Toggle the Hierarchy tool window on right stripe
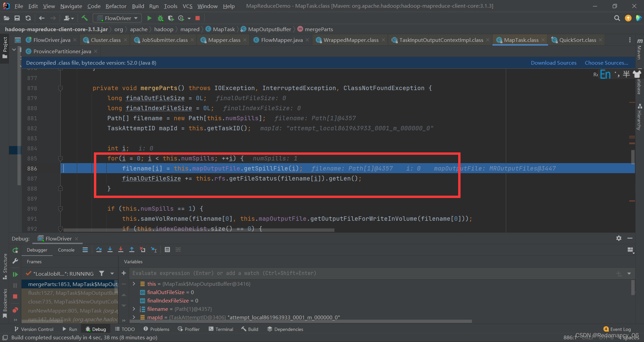The height and width of the screenshot is (342, 644). point(639,117)
